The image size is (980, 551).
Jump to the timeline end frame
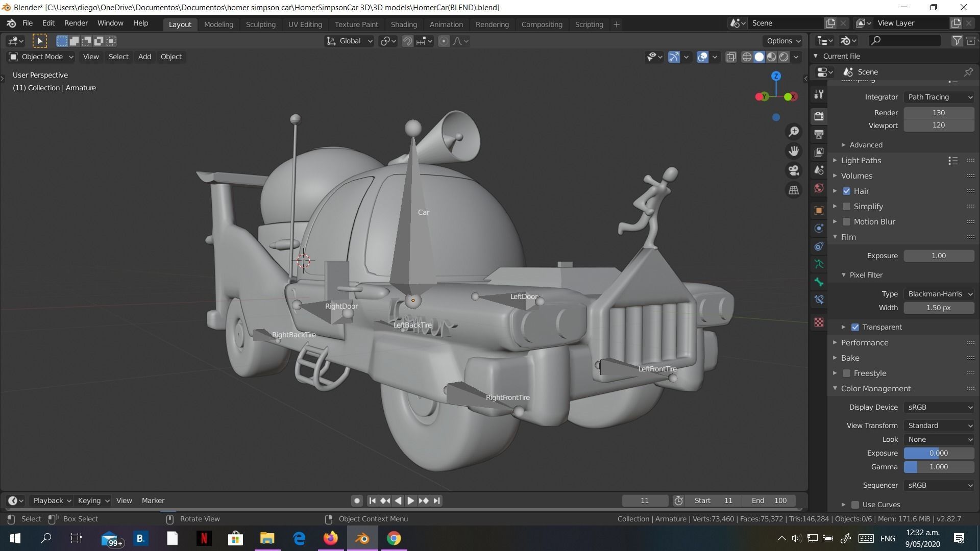436,500
